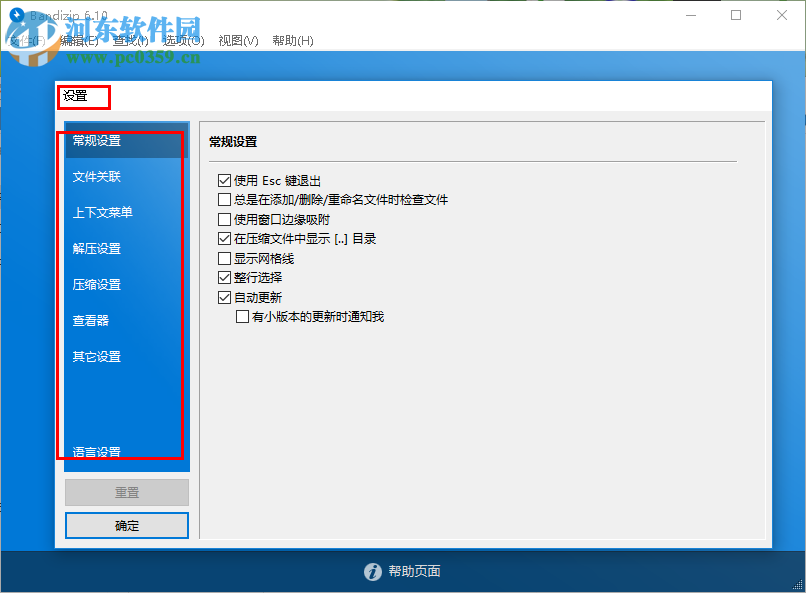
Task: Switch to the 文件关联 settings page
Action: click(x=95, y=176)
